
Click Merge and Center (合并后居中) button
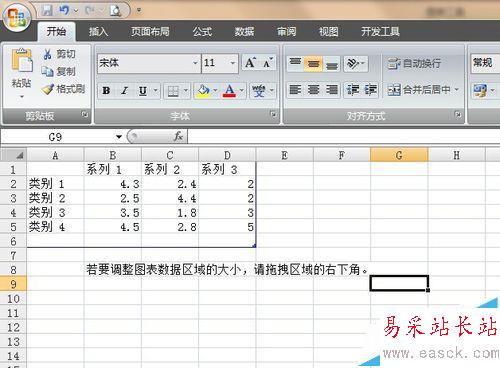pyautogui.click(x=419, y=90)
